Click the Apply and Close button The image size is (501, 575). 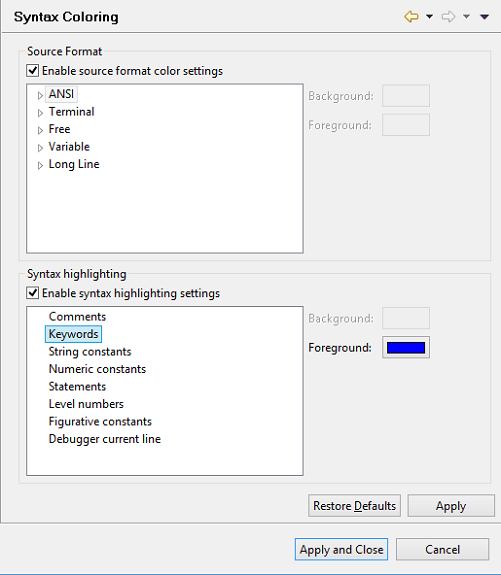tap(341, 549)
